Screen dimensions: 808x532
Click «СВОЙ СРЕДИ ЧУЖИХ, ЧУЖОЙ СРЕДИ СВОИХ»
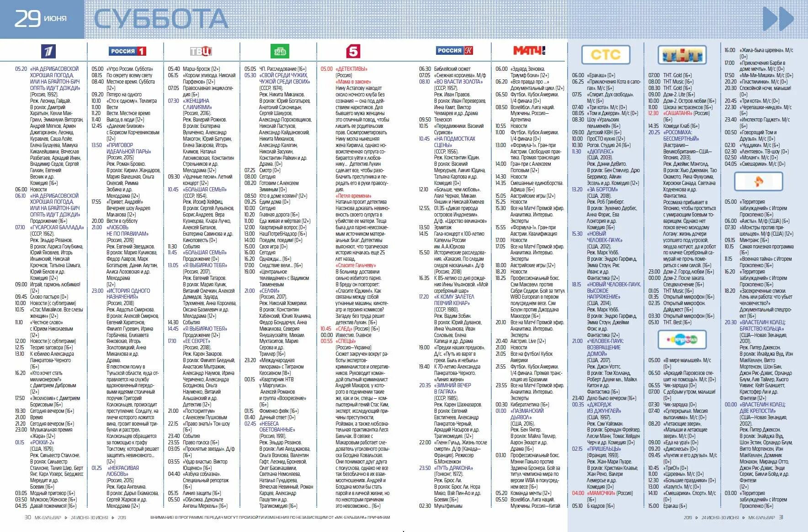[285, 79]
